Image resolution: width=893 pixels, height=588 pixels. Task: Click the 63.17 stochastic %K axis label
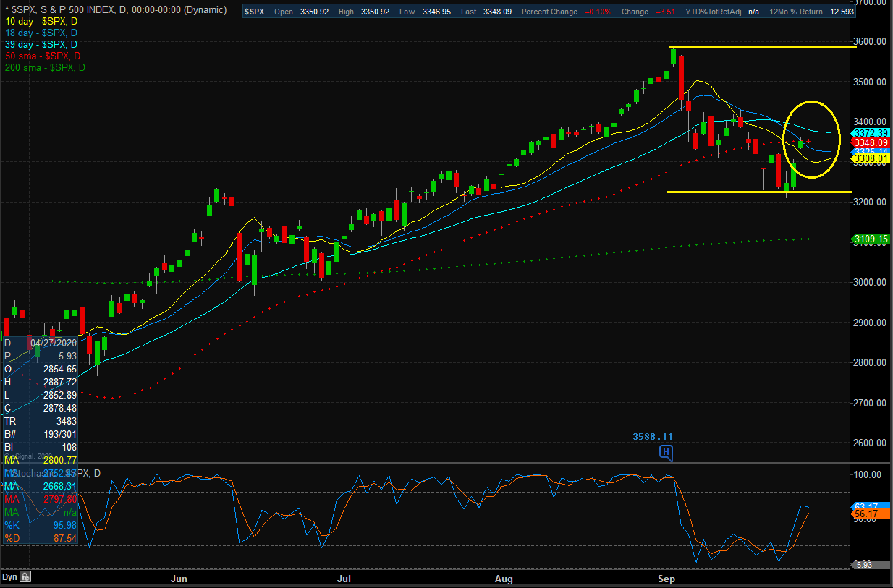coord(868,506)
